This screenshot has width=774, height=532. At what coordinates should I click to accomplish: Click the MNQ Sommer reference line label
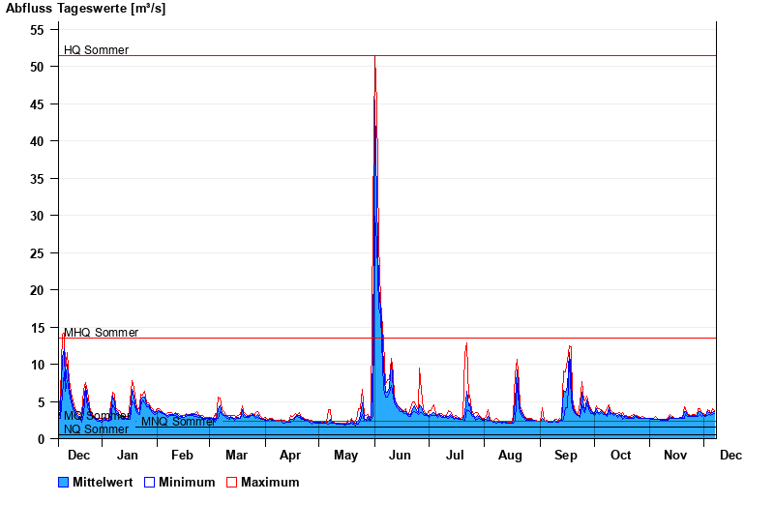[178, 422]
